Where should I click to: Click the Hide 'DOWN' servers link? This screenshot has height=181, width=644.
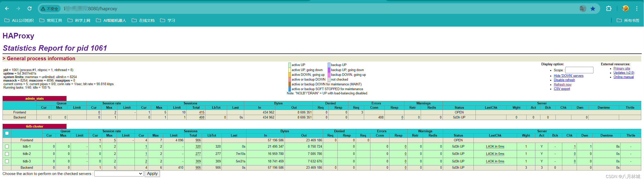pyautogui.click(x=569, y=76)
